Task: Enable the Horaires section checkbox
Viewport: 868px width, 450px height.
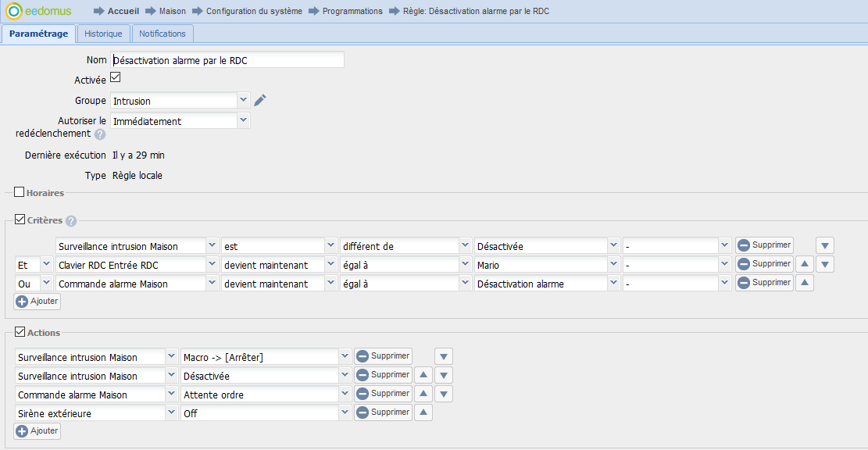Action: [20, 192]
